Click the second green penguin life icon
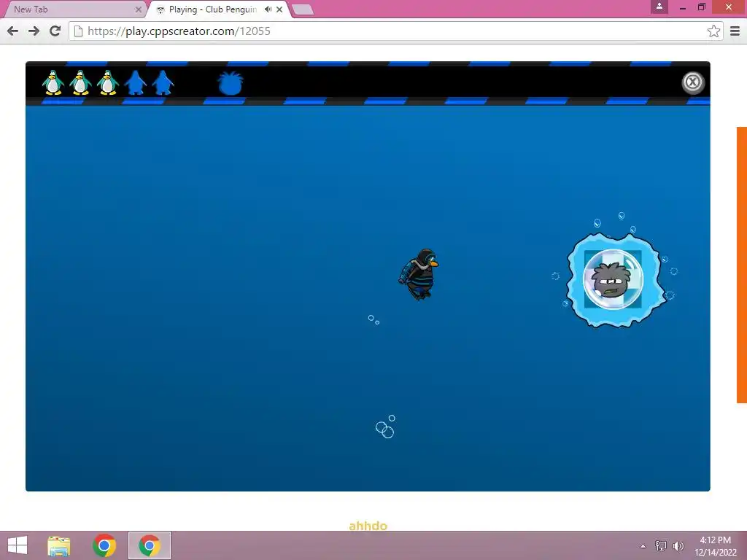This screenshot has height=560, width=747. 80,82
